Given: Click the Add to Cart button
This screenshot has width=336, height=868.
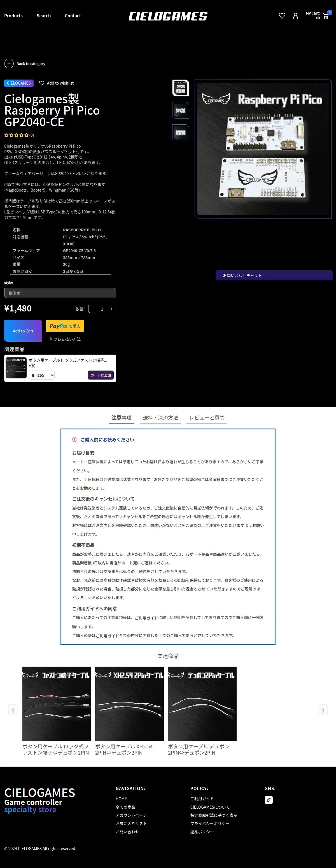Looking at the screenshot, I should [x=23, y=331].
